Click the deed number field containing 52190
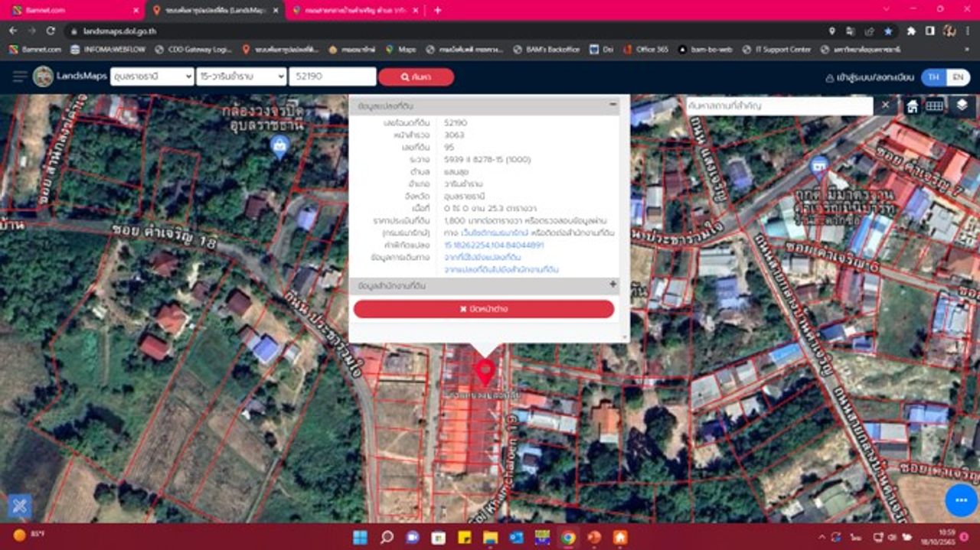The image size is (980, 550). click(x=332, y=76)
